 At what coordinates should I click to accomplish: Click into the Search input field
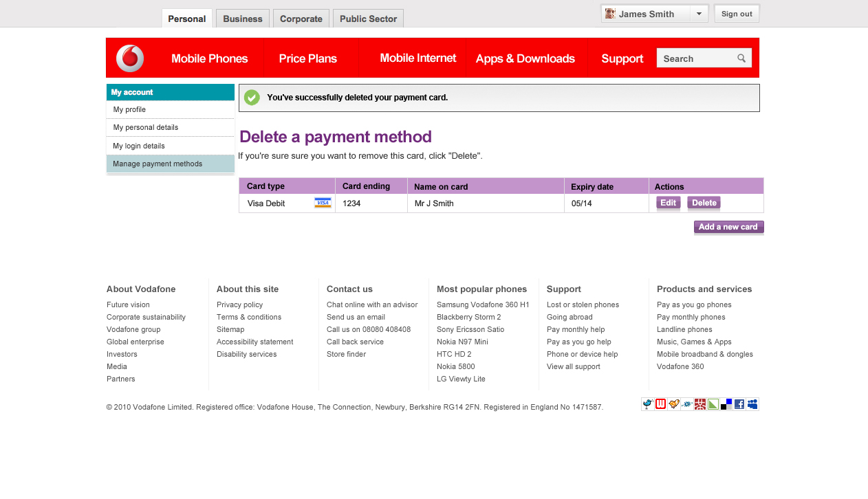695,58
